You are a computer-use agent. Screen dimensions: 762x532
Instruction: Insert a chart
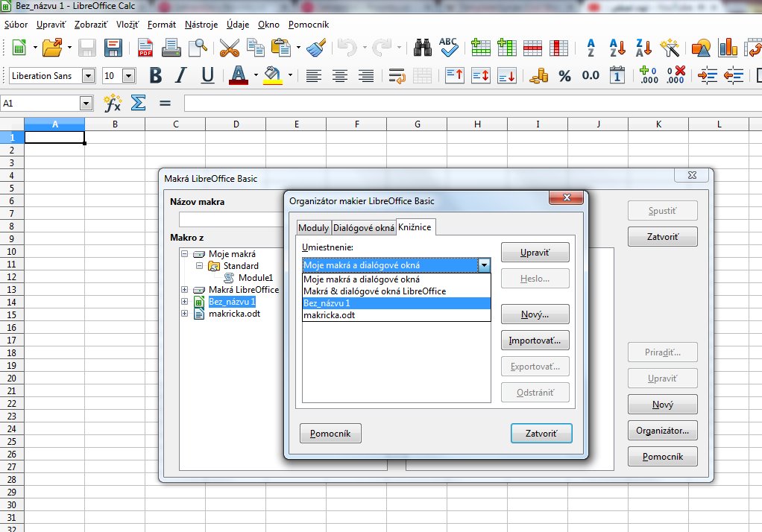point(728,48)
